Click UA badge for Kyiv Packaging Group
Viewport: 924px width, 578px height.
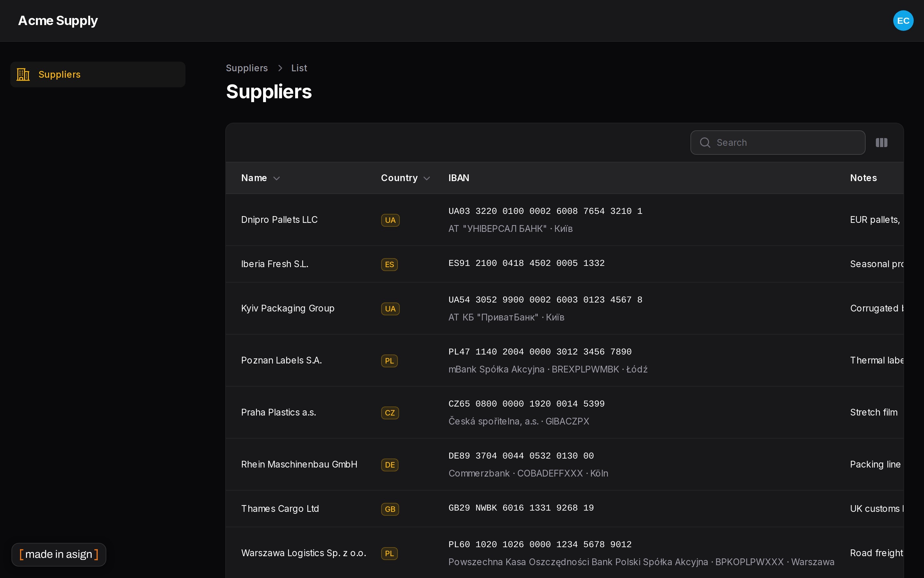[x=390, y=309]
